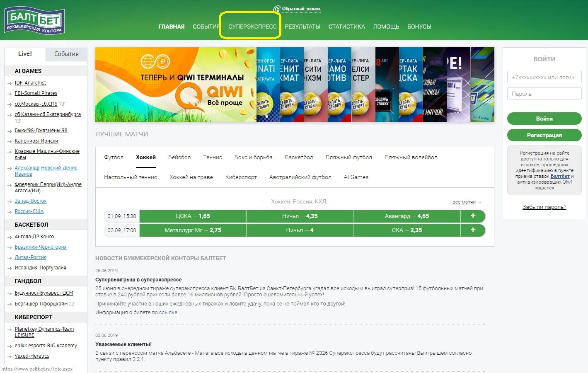The width and height of the screenshot is (588, 373).
Task: Open Будучност-Бухарест ЦСМ handball match
Action: tap(44, 293)
